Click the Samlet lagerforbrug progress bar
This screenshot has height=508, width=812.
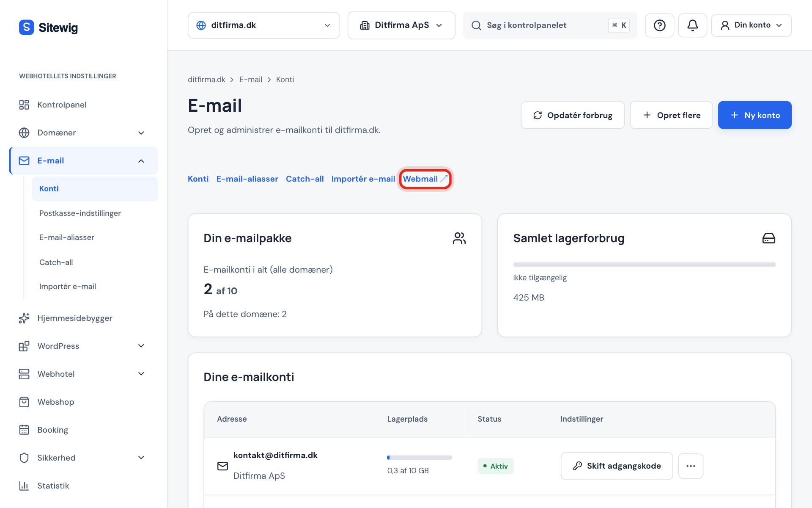[644, 265]
